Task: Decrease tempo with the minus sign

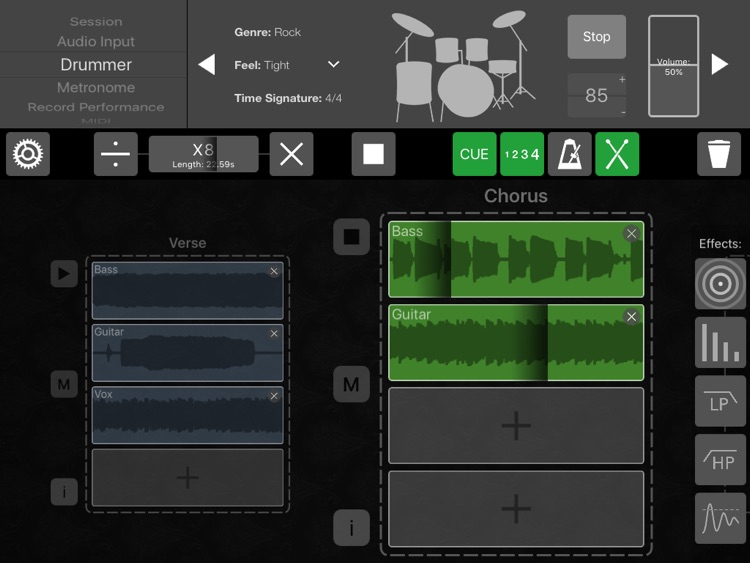Action: pyautogui.click(x=623, y=112)
